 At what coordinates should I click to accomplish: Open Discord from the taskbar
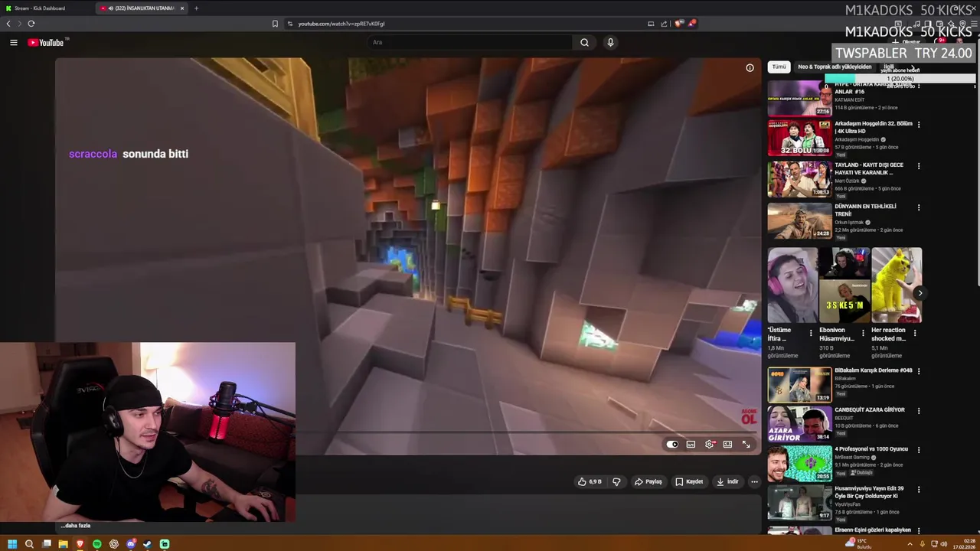coord(131,544)
